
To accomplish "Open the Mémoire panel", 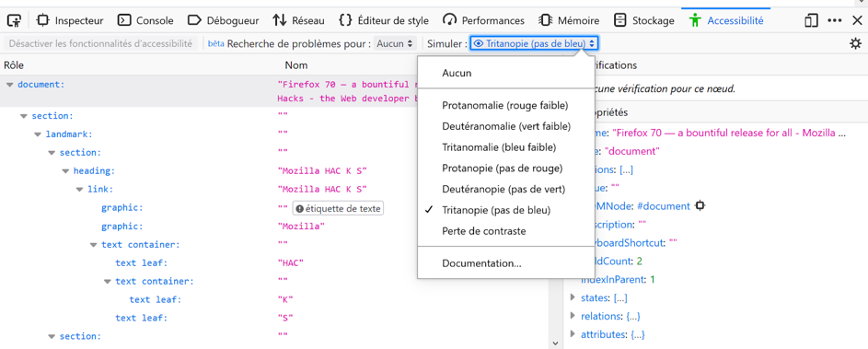I will [569, 20].
